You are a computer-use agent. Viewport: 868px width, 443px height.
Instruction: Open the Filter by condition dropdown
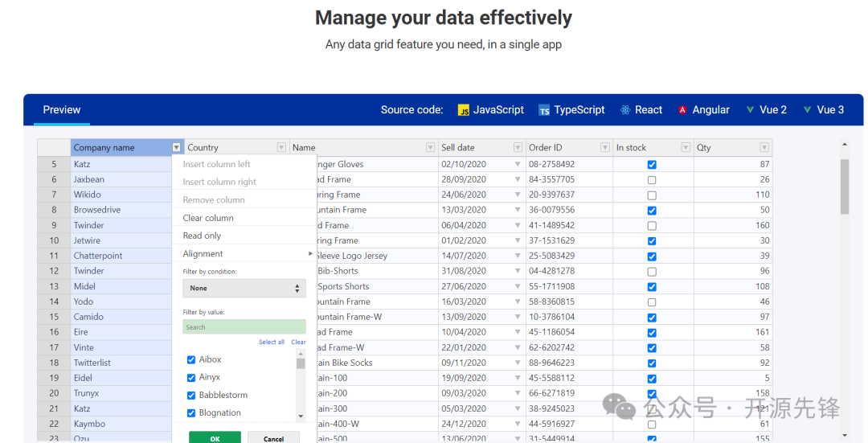244,288
